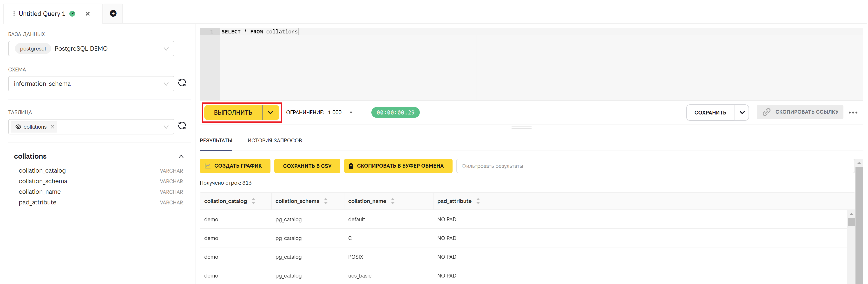This screenshot has width=868, height=284.
Task: Open three-dot more options menu
Action: pyautogui.click(x=853, y=112)
